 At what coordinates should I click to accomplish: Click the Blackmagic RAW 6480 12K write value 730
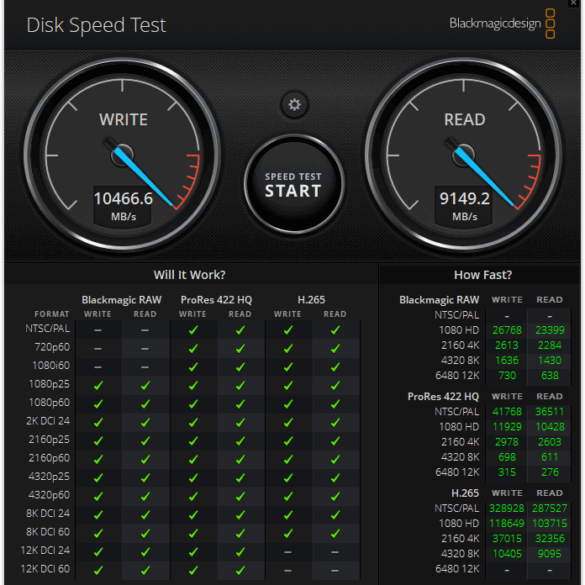tap(507, 375)
